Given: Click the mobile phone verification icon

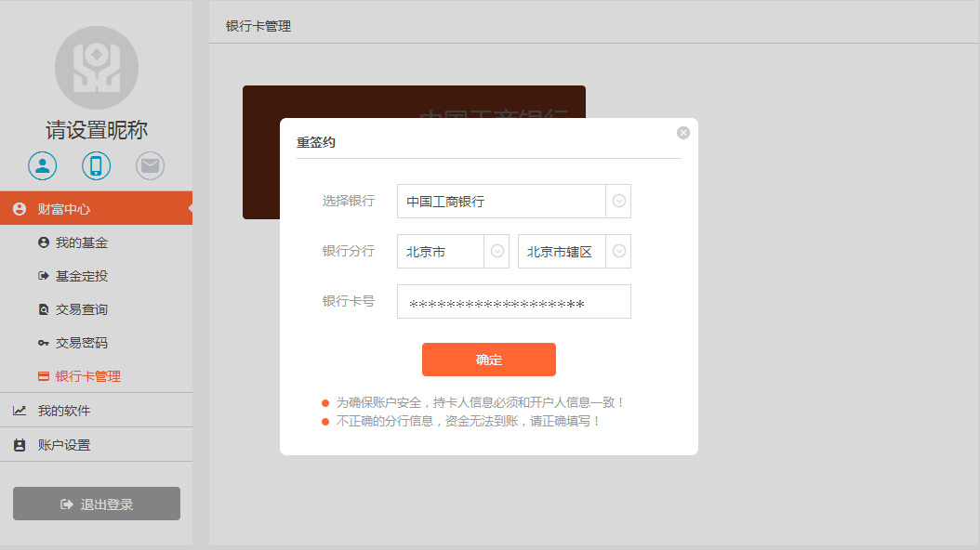Looking at the screenshot, I should tap(96, 166).
